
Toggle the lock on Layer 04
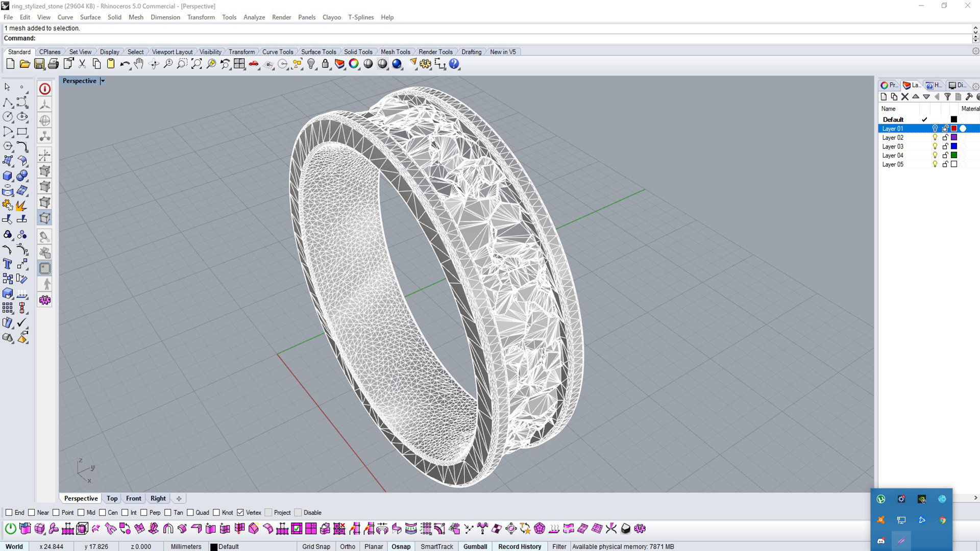tap(945, 155)
